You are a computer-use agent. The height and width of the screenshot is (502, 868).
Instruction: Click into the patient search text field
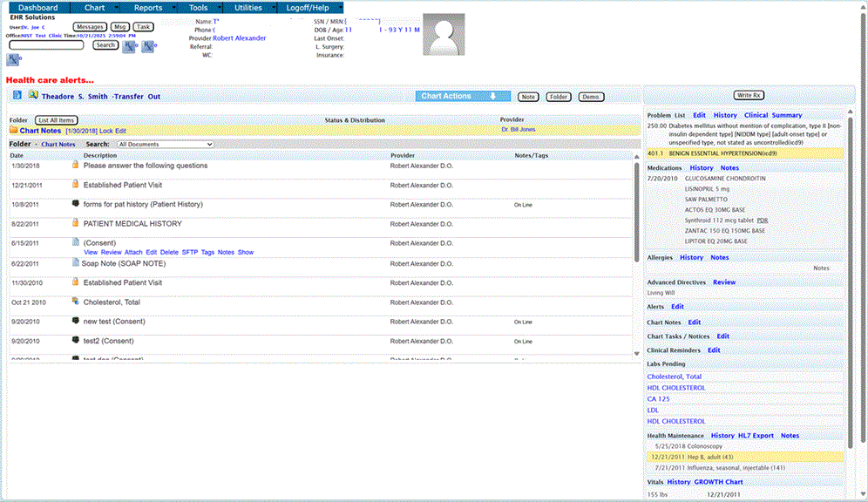[46, 45]
